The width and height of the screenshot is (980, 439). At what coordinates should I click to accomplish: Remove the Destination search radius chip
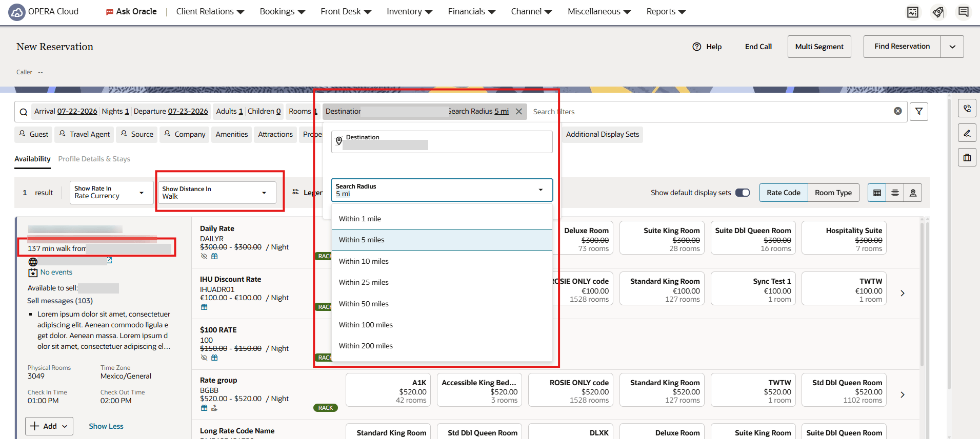click(x=519, y=111)
